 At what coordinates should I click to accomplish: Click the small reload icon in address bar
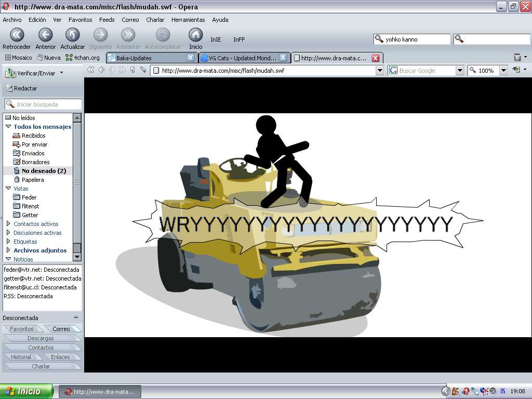[132, 70]
